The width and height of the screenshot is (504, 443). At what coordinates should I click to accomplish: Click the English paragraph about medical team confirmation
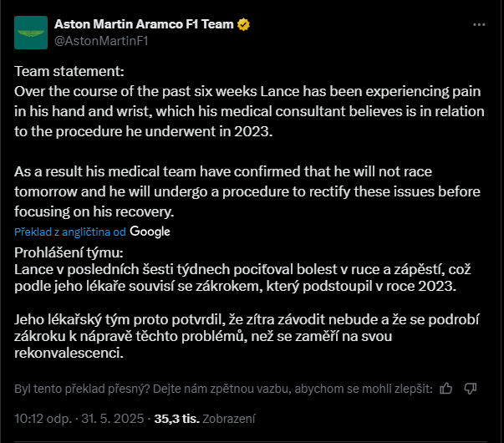coord(247,191)
